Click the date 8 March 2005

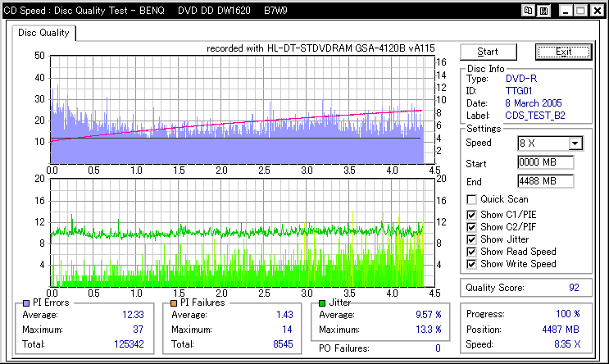coord(534,103)
